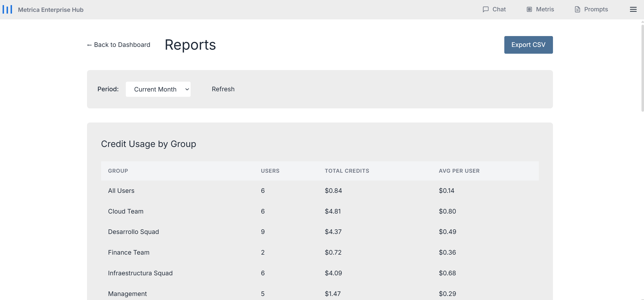The height and width of the screenshot is (300, 644).
Task: Go to Prompts in navigation
Action: [596, 10]
